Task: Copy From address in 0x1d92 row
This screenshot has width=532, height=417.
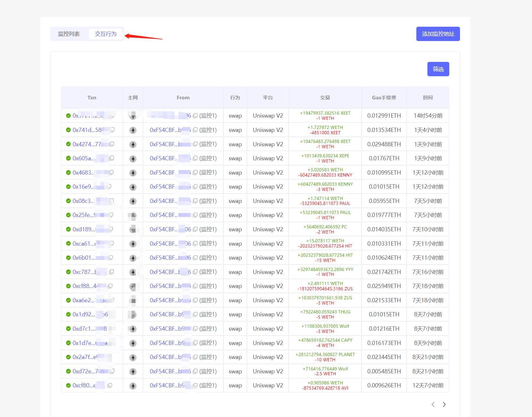Action: [x=195, y=314]
